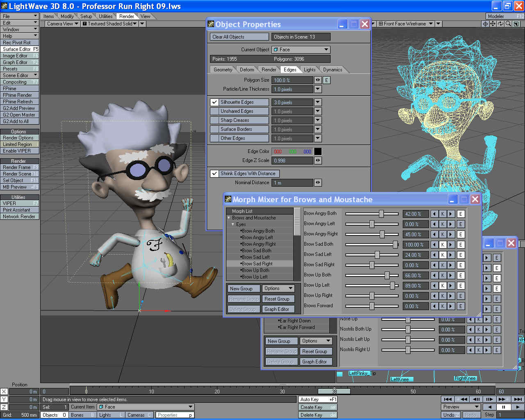Click the viewport center-view crosshair icon
The width and height of the screenshot is (525, 420).
click(x=486, y=24)
